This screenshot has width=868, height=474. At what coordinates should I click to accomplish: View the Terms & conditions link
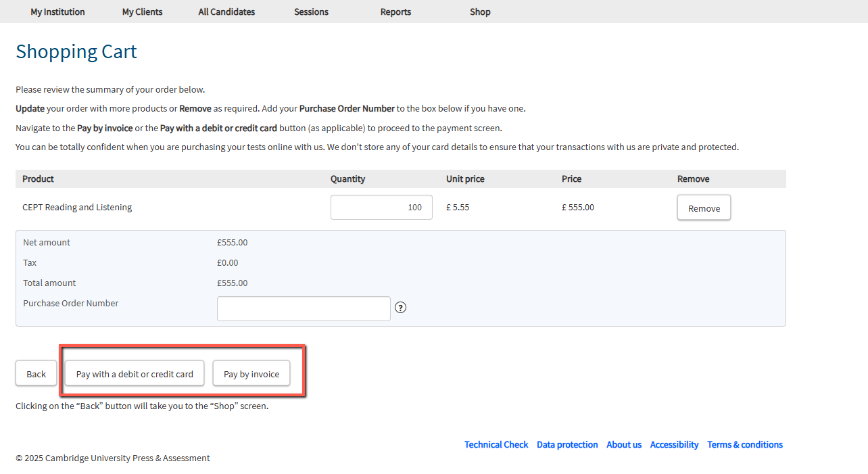point(745,444)
